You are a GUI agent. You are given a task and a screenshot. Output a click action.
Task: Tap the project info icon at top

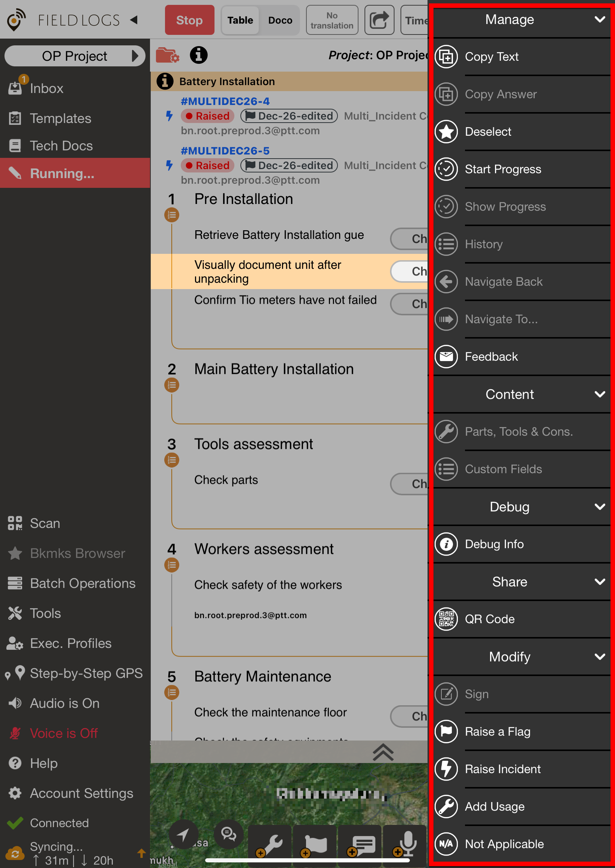coord(199,55)
